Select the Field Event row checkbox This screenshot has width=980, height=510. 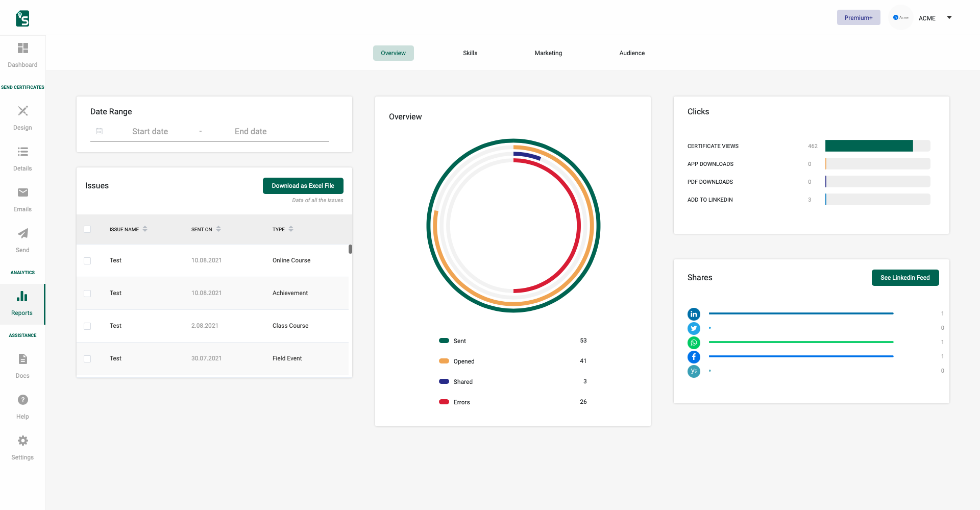pyautogui.click(x=87, y=359)
